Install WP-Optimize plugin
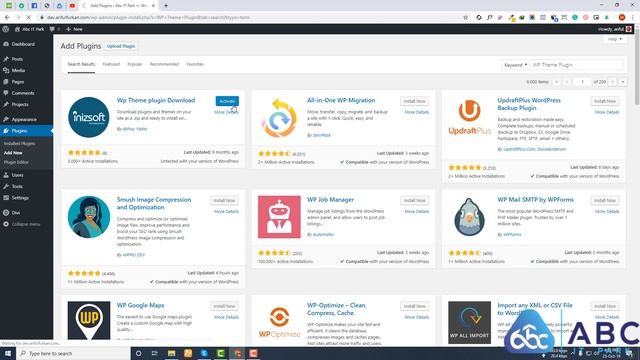 (414, 306)
